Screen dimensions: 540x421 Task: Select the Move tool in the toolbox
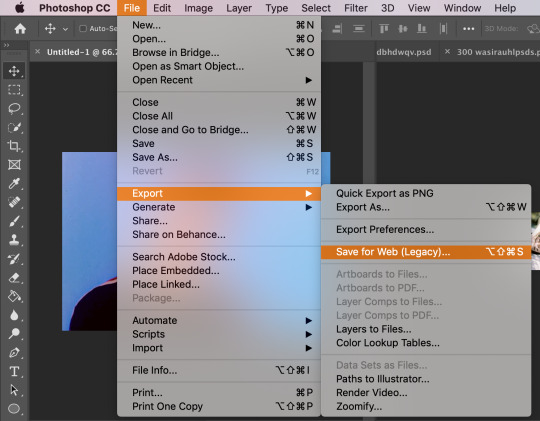click(x=14, y=71)
